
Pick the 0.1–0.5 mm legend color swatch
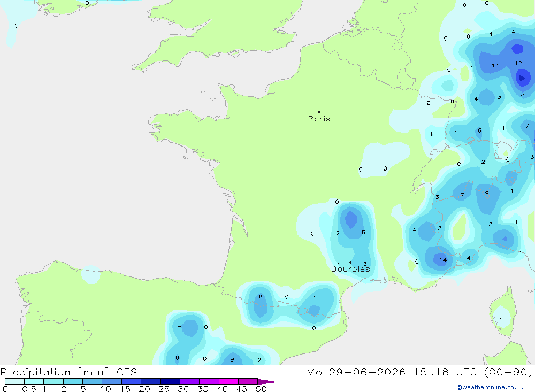tap(14, 381)
